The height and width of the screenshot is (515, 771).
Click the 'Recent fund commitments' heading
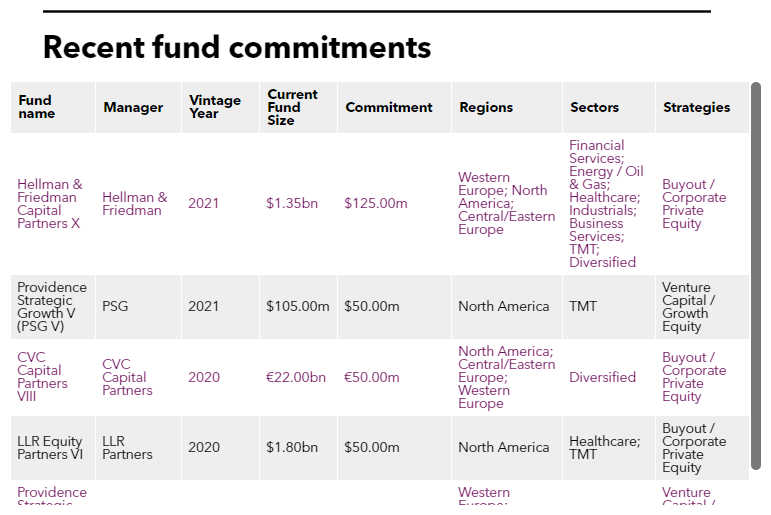coord(237,47)
